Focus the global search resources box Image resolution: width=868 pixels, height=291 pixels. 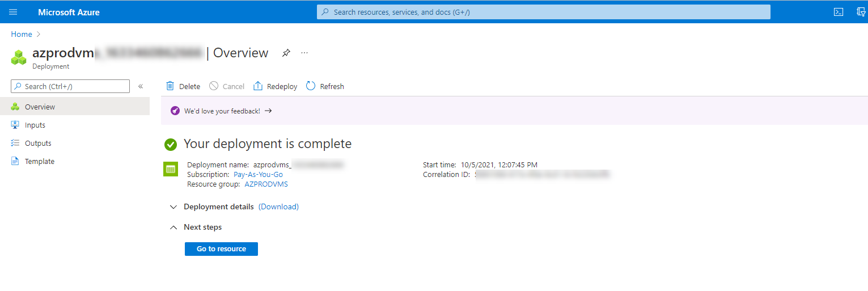(543, 12)
